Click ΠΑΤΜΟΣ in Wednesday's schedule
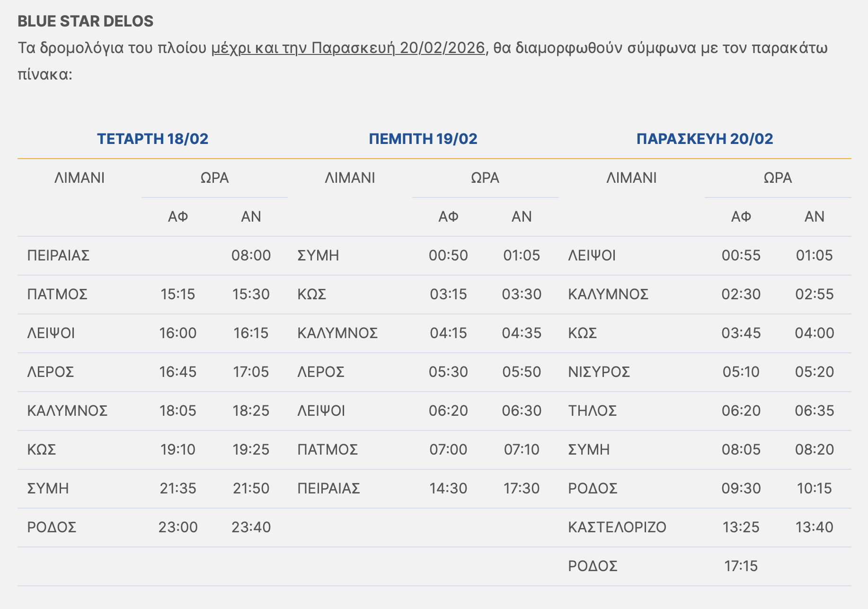This screenshot has width=868, height=609. (57, 294)
